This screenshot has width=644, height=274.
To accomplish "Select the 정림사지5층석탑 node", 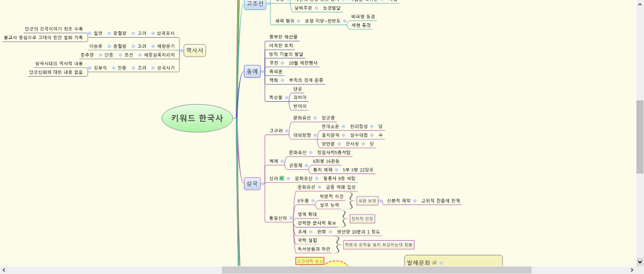I will [x=333, y=153].
